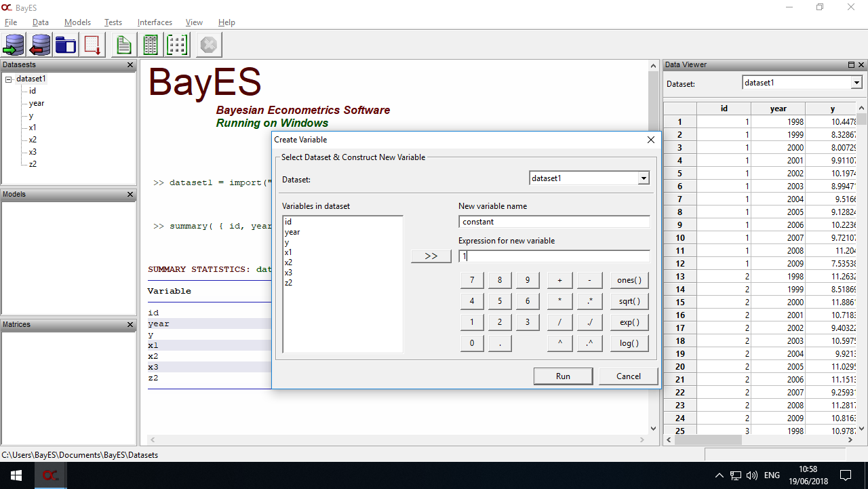This screenshot has height=489, width=868.
Task: Click the 7 keypad button
Action: (472, 280)
